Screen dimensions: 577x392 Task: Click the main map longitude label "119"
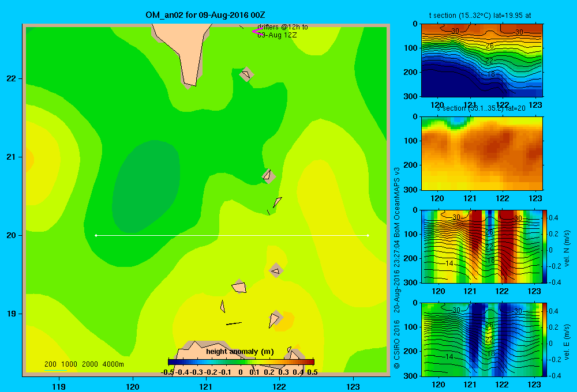pyautogui.click(x=59, y=386)
